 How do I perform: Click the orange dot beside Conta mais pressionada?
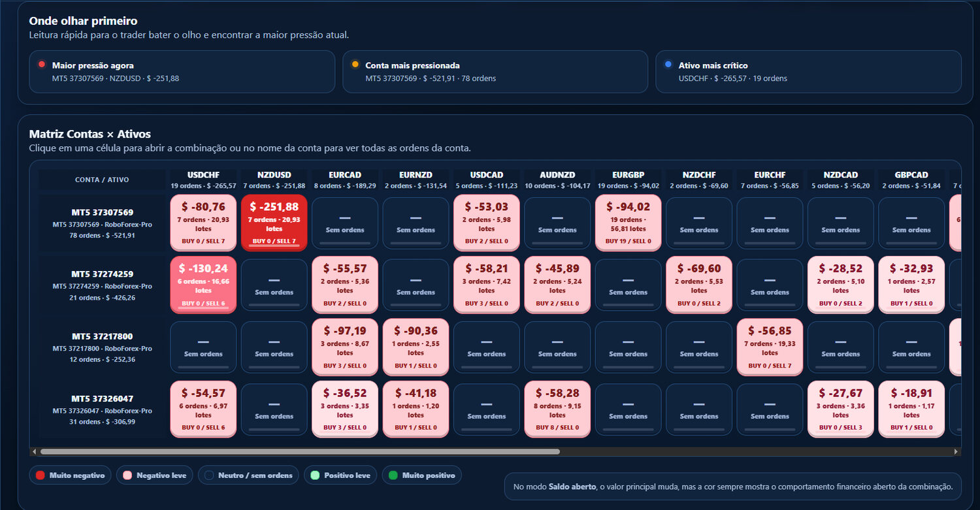(x=355, y=64)
